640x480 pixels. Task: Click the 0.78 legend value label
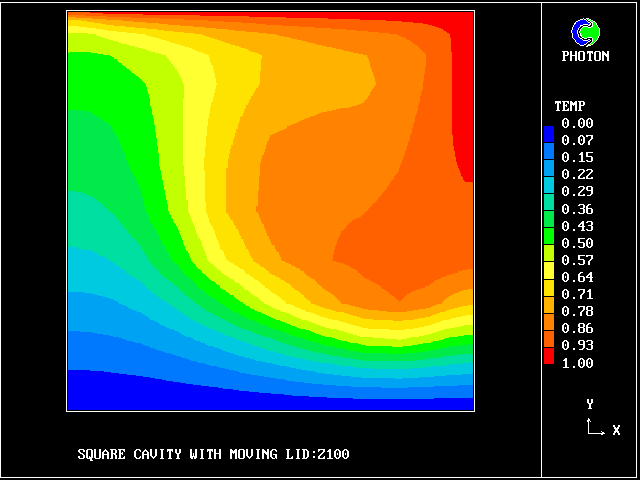pyautogui.click(x=577, y=311)
